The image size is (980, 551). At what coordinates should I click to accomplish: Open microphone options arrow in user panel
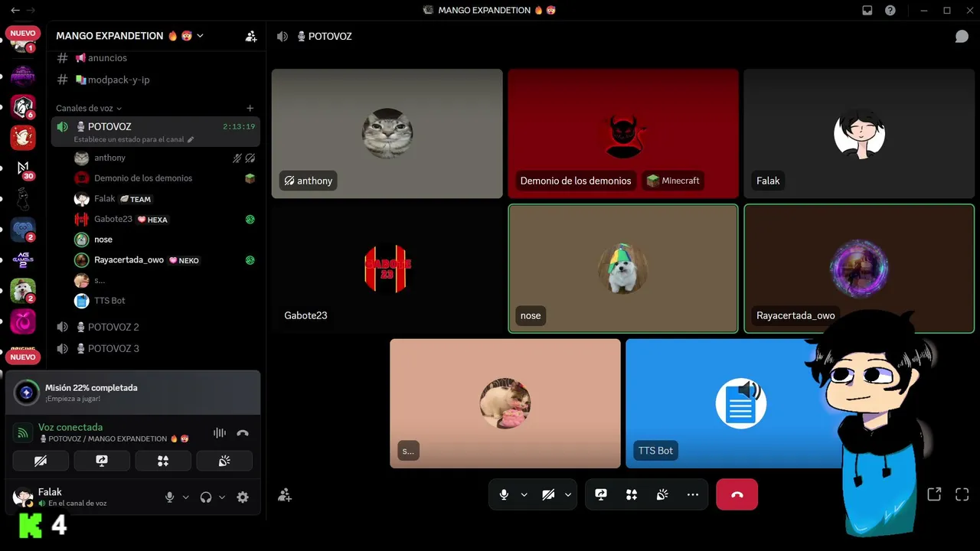pyautogui.click(x=185, y=497)
